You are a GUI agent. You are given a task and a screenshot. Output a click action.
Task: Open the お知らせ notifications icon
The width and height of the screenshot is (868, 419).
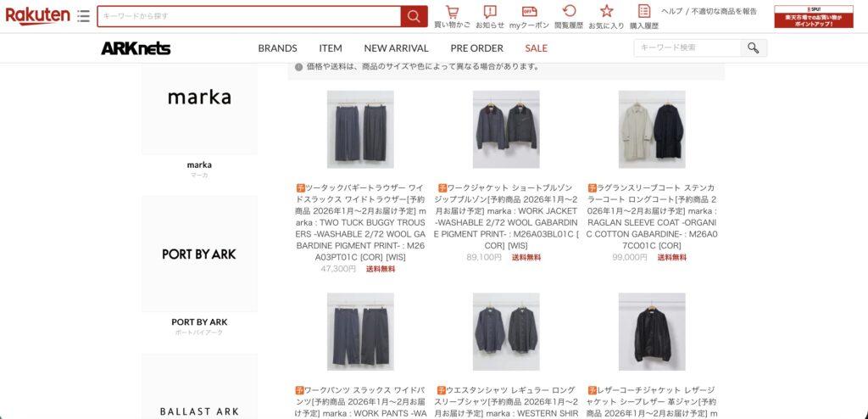[x=490, y=17]
